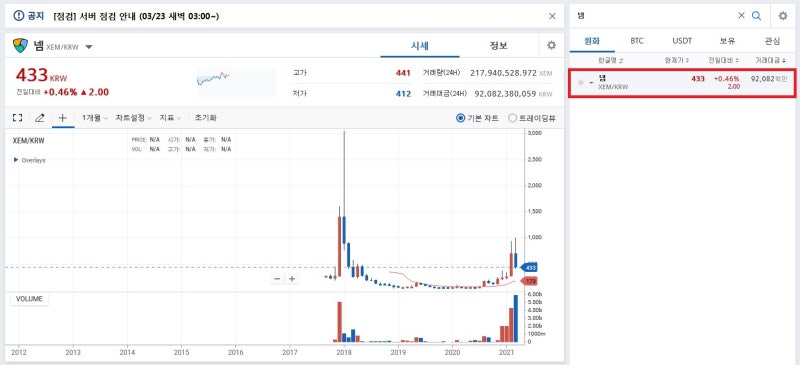Add 넴 to favorites star
The image size is (800, 365).
tap(581, 82)
